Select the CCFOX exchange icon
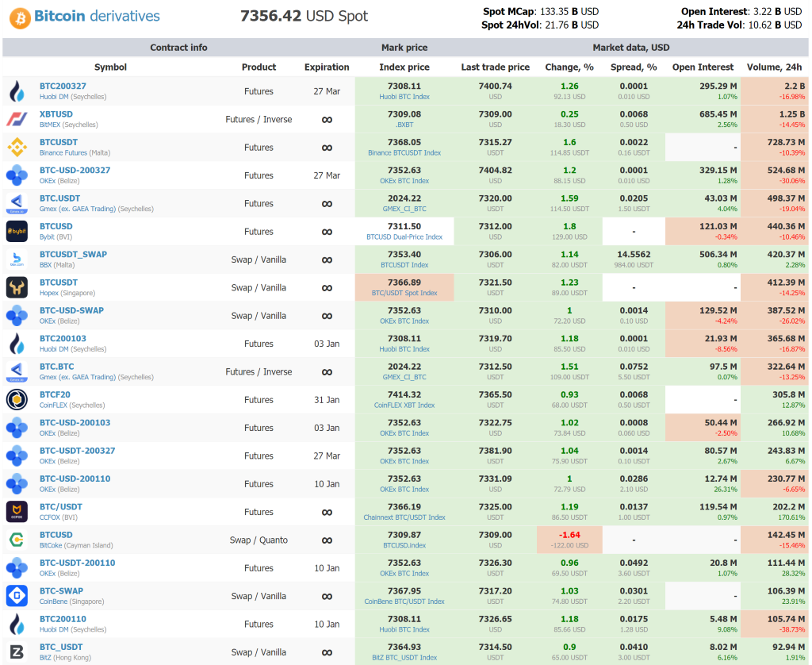812x665 pixels. click(16, 511)
